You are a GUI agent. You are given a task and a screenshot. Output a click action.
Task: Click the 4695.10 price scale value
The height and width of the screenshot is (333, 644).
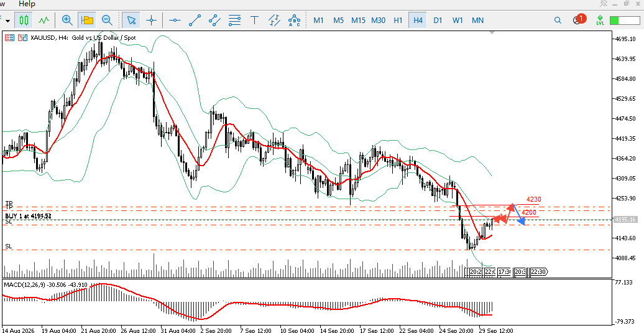pos(625,39)
